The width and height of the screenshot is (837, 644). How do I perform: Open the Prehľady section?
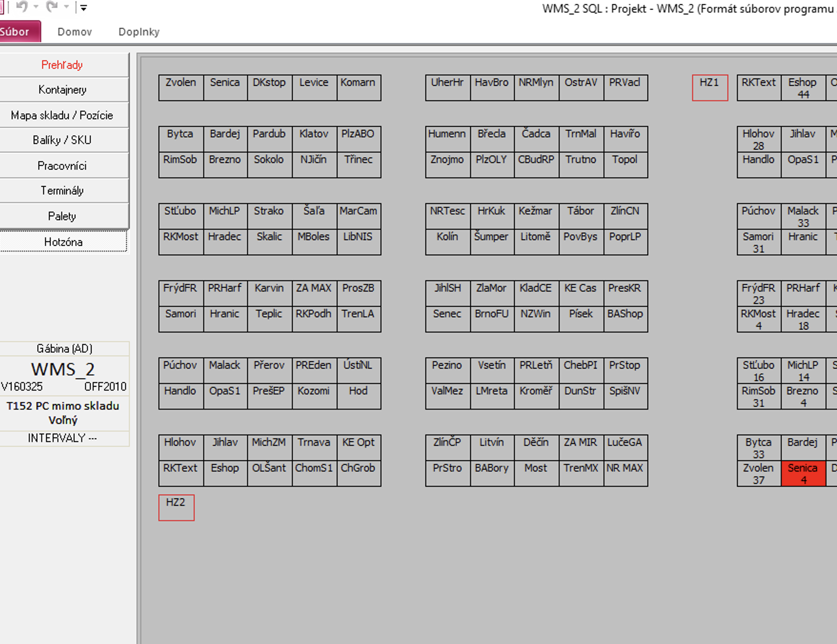(x=62, y=65)
